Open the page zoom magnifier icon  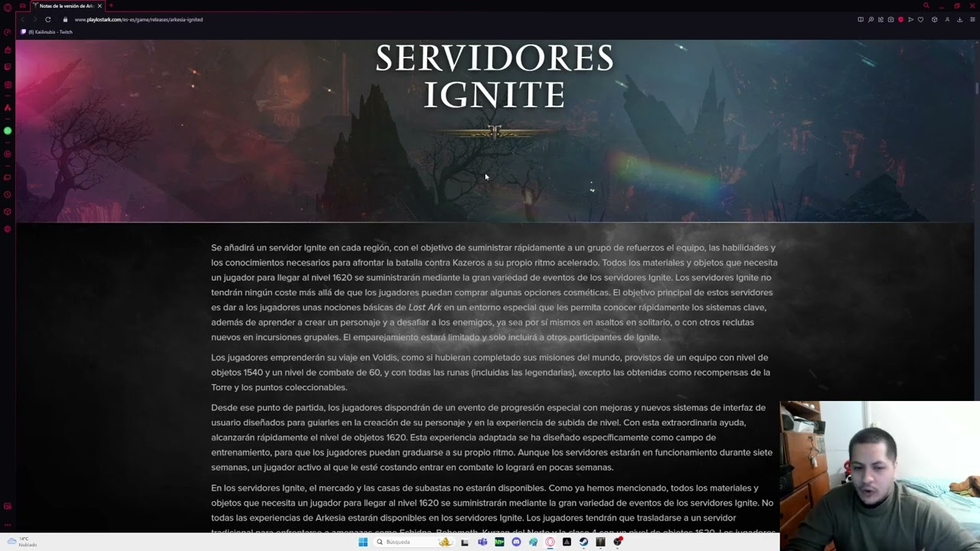tap(871, 19)
